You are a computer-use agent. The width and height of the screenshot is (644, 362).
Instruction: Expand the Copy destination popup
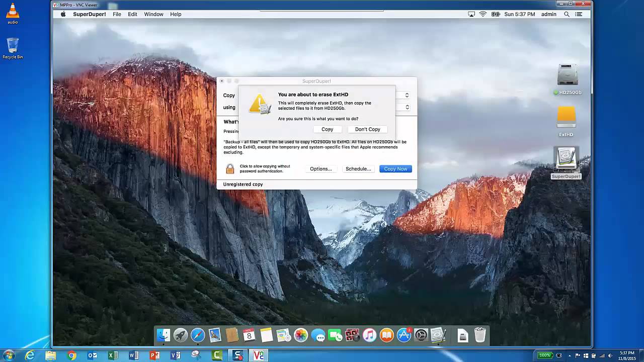[407, 95]
